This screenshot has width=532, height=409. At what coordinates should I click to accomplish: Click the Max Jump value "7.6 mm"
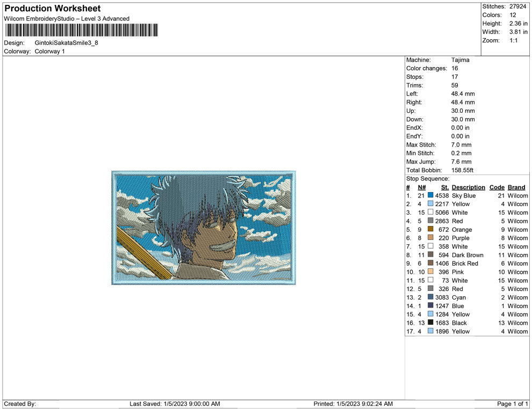(x=462, y=162)
